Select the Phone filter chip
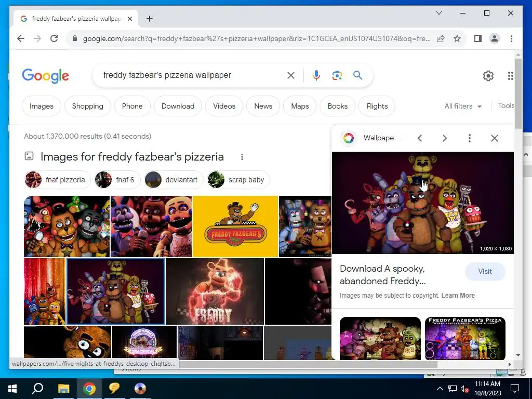 (132, 106)
